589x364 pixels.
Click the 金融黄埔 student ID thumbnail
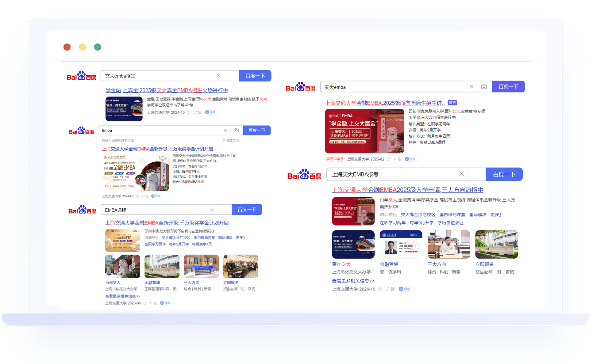401,244
